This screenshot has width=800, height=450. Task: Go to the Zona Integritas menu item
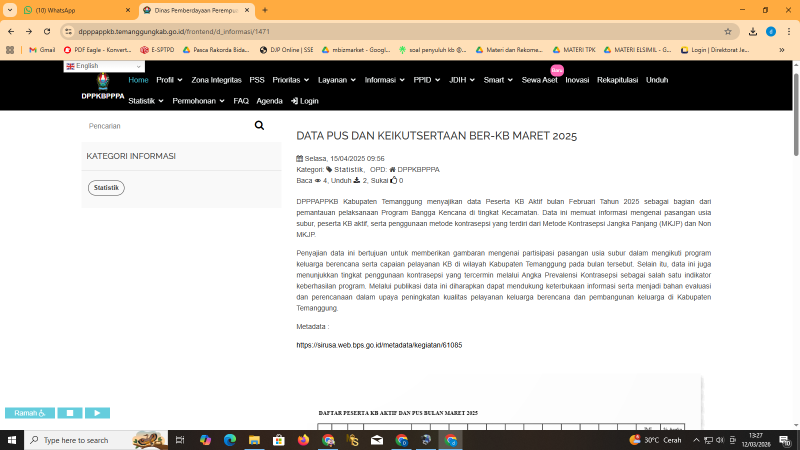pos(216,79)
